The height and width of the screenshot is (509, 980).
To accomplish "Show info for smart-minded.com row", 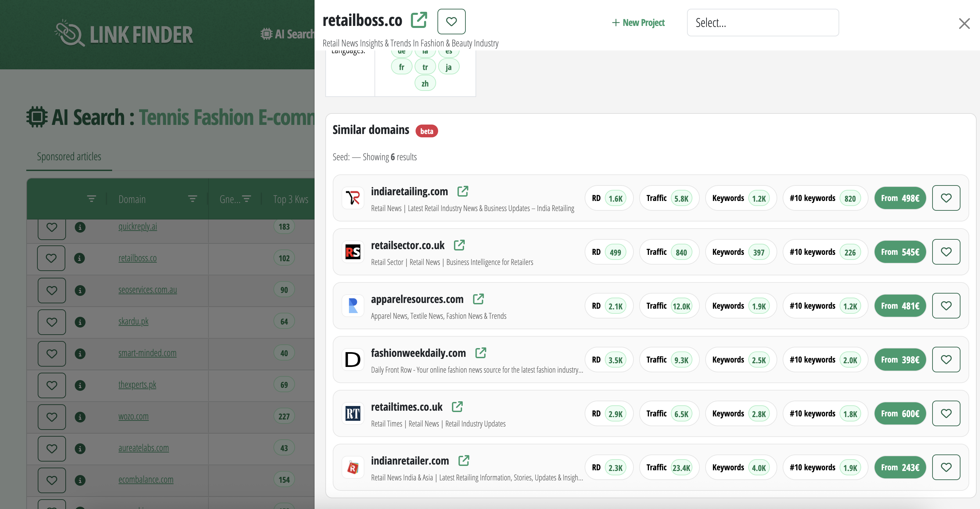I will click(79, 353).
